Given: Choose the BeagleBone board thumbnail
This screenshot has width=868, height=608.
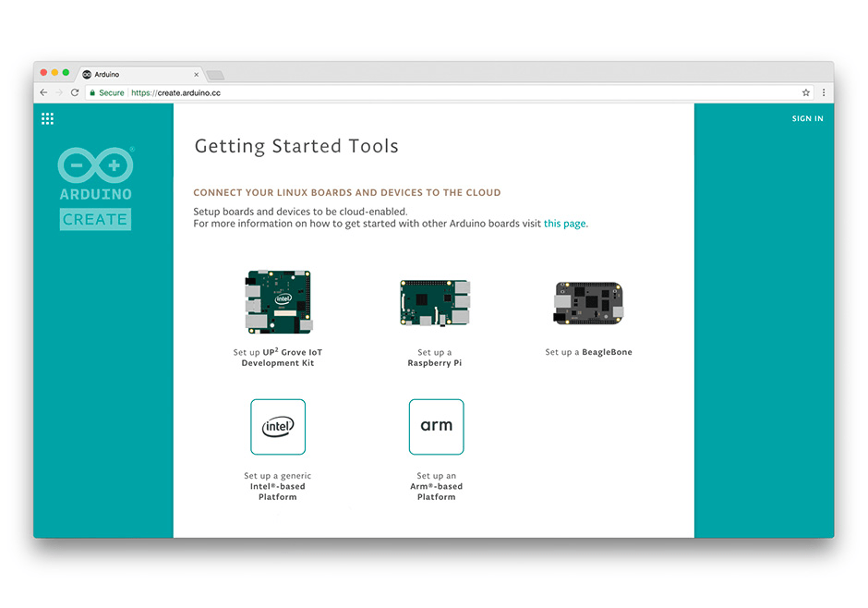Looking at the screenshot, I should (x=588, y=303).
